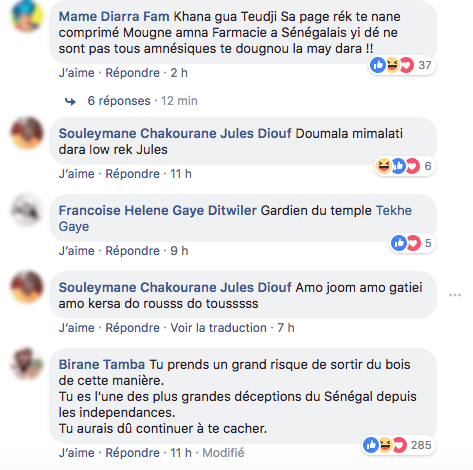473x470 pixels.
Task: View edit history via Modifié label
Action: tap(223, 453)
